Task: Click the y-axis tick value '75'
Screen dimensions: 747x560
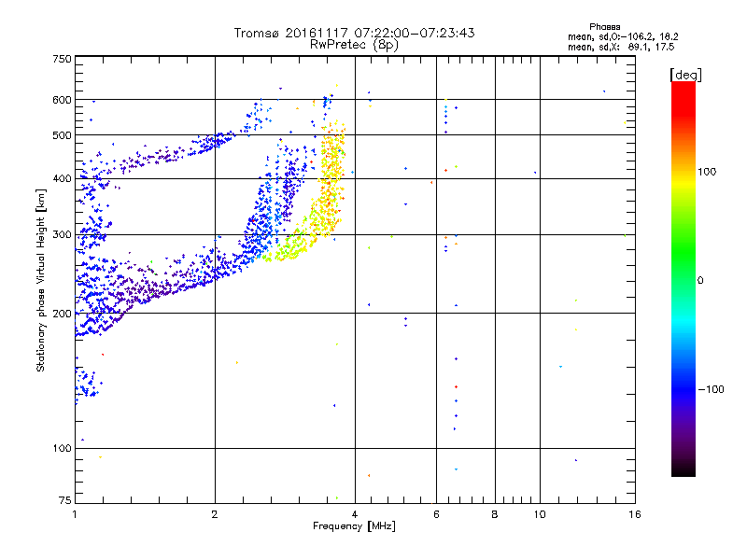Action: tap(65, 500)
